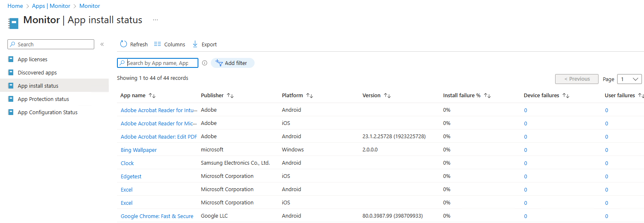
Task: Click Showing 1 to 44 of 44 records text
Action: (153, 78)
